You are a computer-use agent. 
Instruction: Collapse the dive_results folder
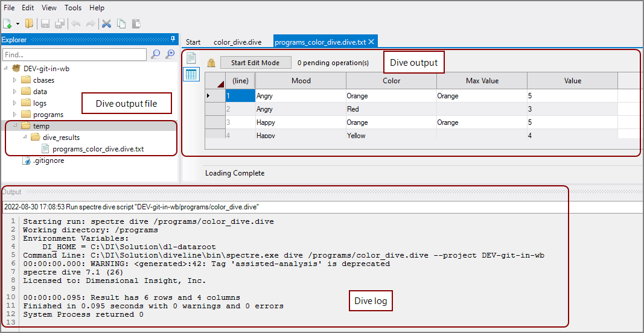25,138
